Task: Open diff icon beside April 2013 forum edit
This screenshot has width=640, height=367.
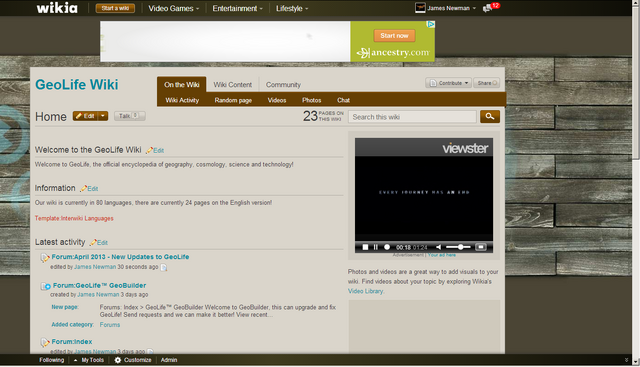Action: (x=164, y=267)
